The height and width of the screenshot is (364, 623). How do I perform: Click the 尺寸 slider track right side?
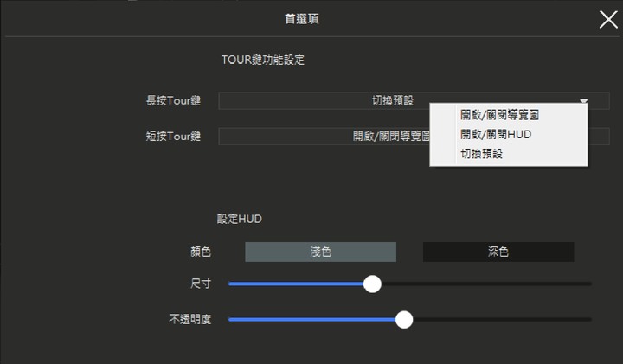pyautogui.click(x=486, y=284)
